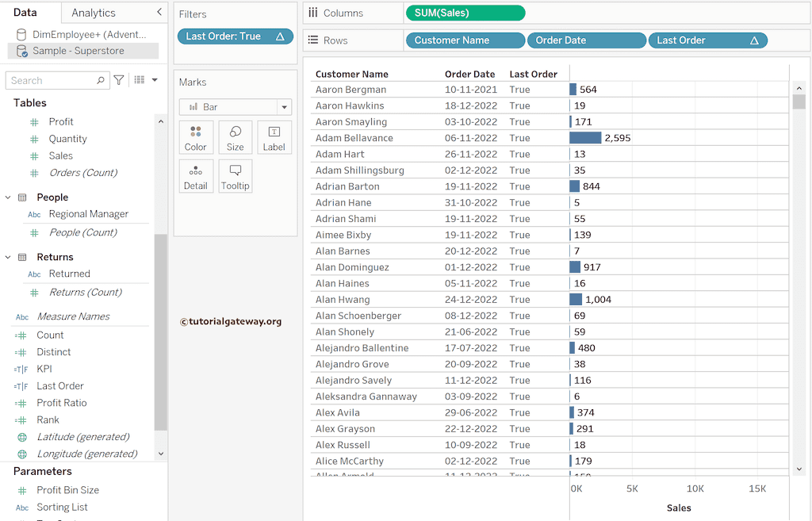The image size is (812, 521).
Task: Open the Bar mark type dropdown
Action: click(285, 107)
